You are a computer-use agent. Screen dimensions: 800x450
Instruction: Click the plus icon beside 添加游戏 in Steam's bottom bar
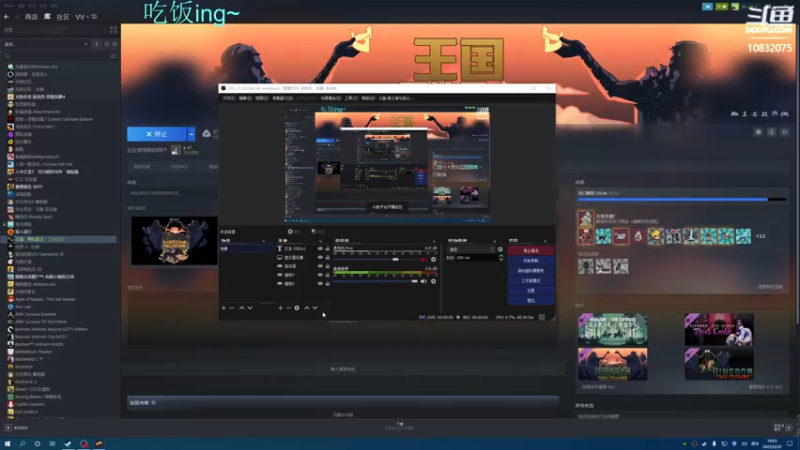[x=8, y=428]
